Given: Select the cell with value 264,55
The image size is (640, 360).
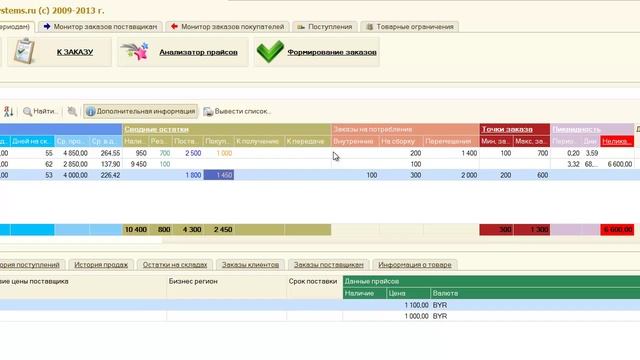Looking at the screenshot, I should click(106, 153).
